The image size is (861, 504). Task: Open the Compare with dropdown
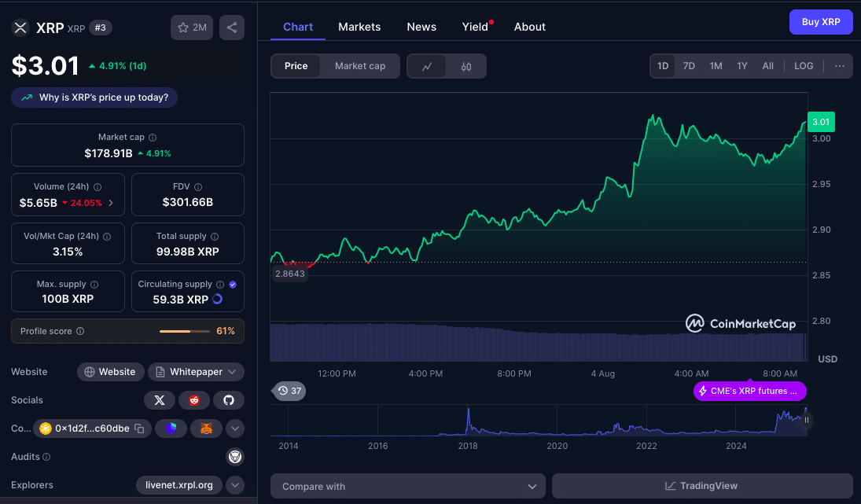click(x=408, y=487)
